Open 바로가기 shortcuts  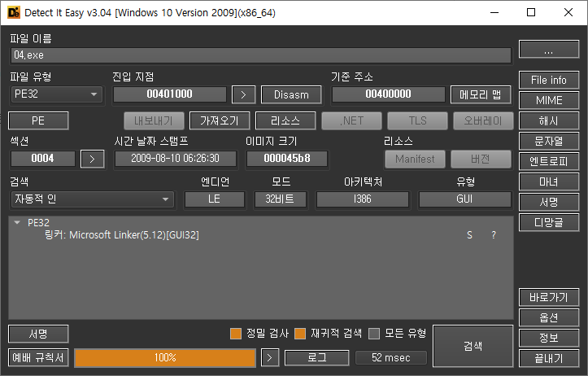pyautogui.click(x=549, y=297)
